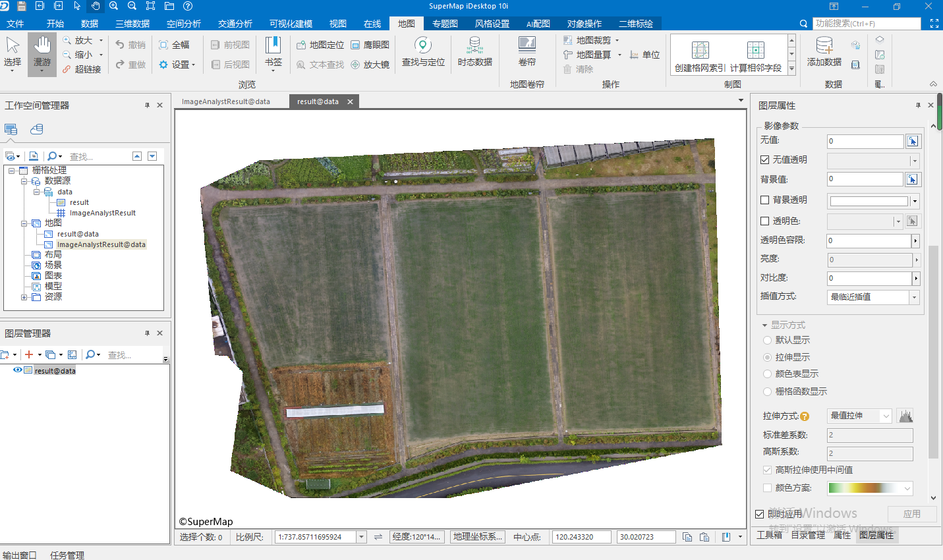Click 创建格网索引 grid index icon

[x=700, y=55]
